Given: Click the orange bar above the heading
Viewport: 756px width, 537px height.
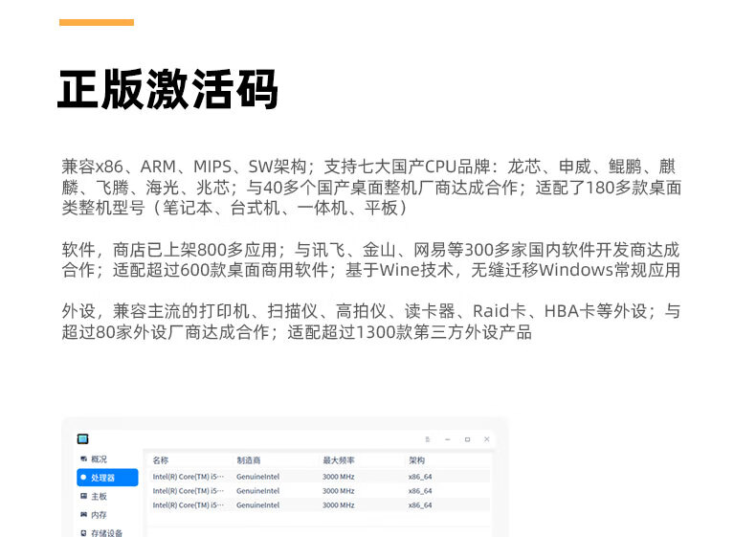Looking at the screenshot, I should coord(97,22).
